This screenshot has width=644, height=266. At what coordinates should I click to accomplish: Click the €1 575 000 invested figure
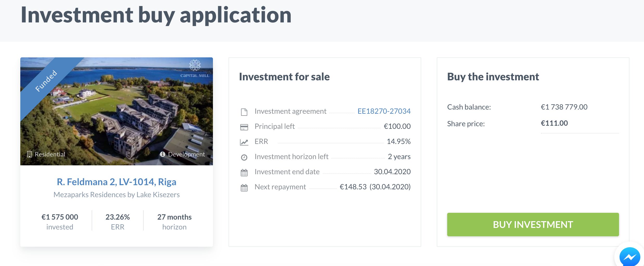click(x=60, y=222)
